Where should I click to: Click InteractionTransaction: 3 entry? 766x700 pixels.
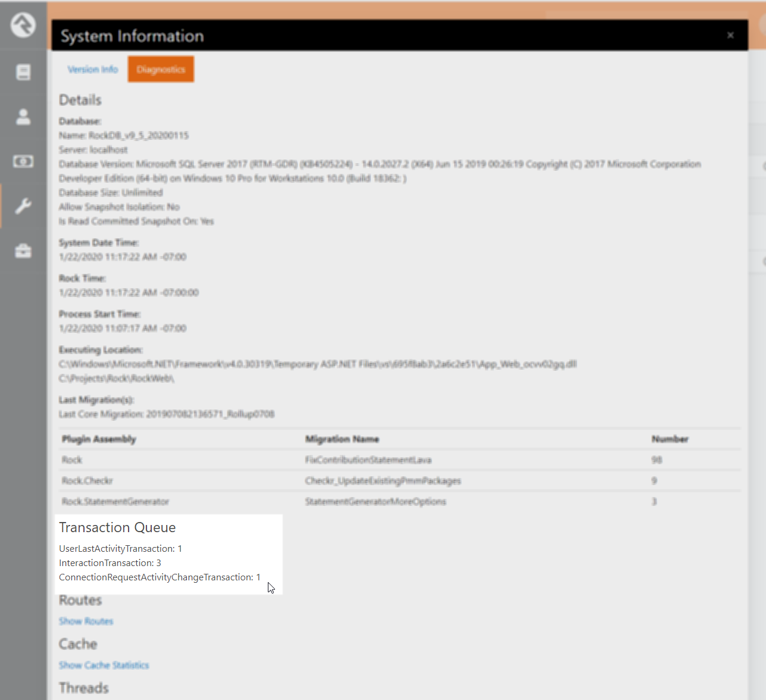tap(110, 562)
